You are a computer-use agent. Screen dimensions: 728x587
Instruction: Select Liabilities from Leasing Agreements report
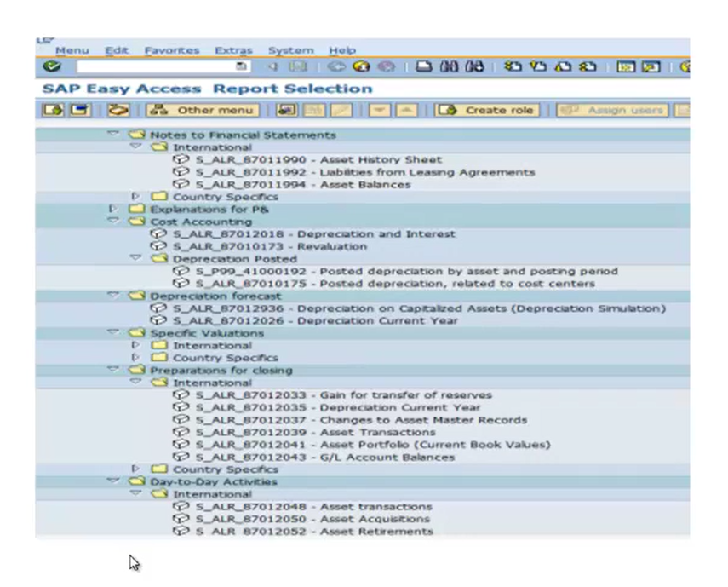tap(365, 172)
